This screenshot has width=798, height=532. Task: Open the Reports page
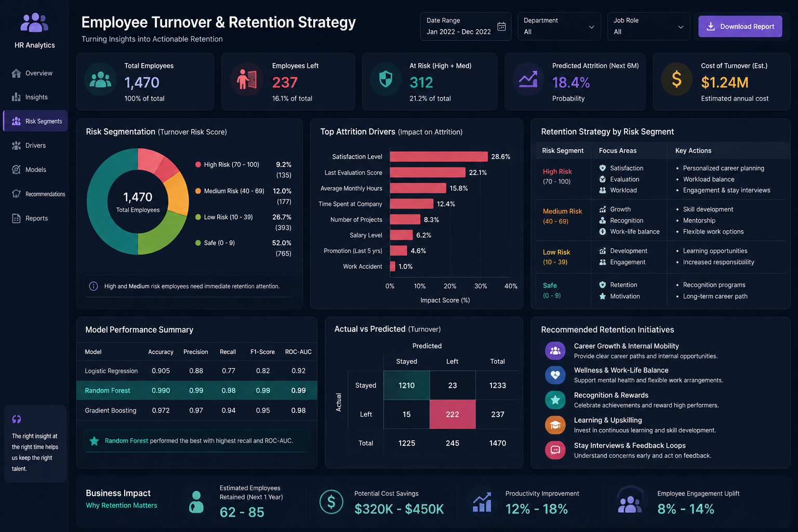tap(35, 218)
